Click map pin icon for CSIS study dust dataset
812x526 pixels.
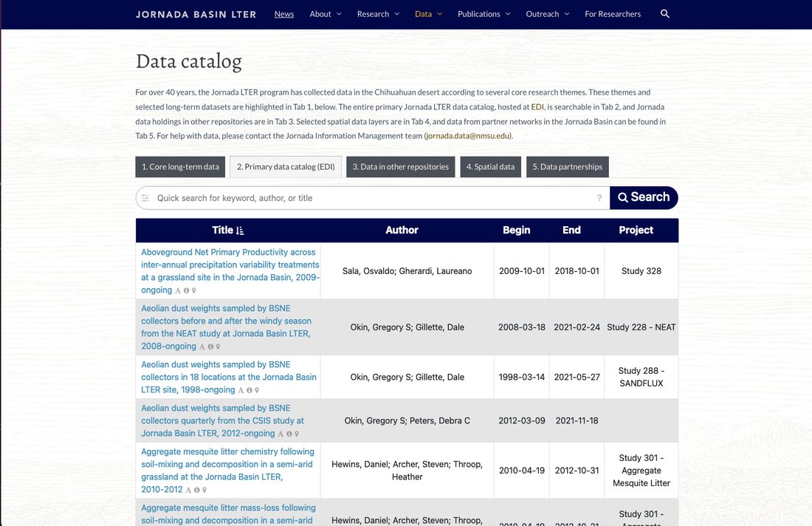pyautogui.click(x=297, y=434)
